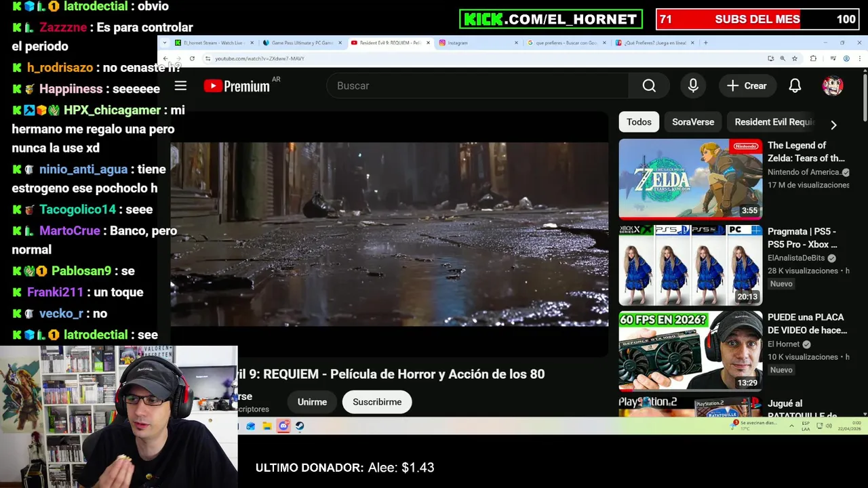Click the chat username Pablosan9

pyautogui.click(x=81, y=270)
